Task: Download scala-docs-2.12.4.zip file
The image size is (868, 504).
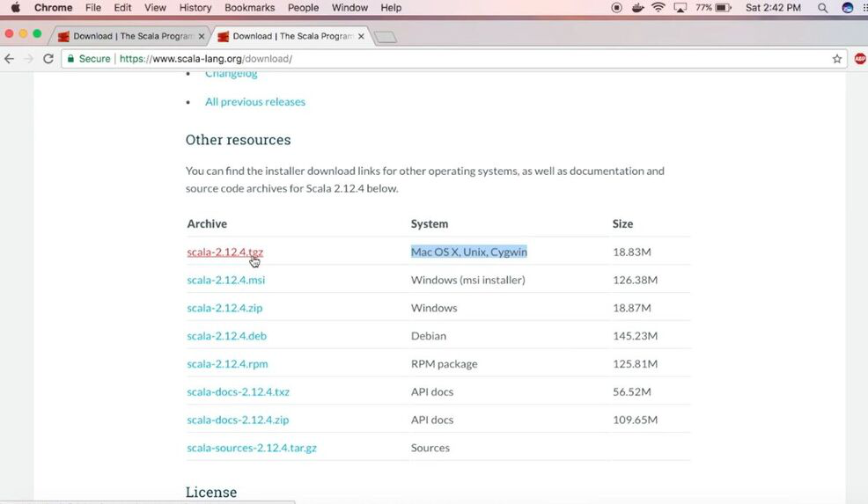Action: tap(238, 420)
